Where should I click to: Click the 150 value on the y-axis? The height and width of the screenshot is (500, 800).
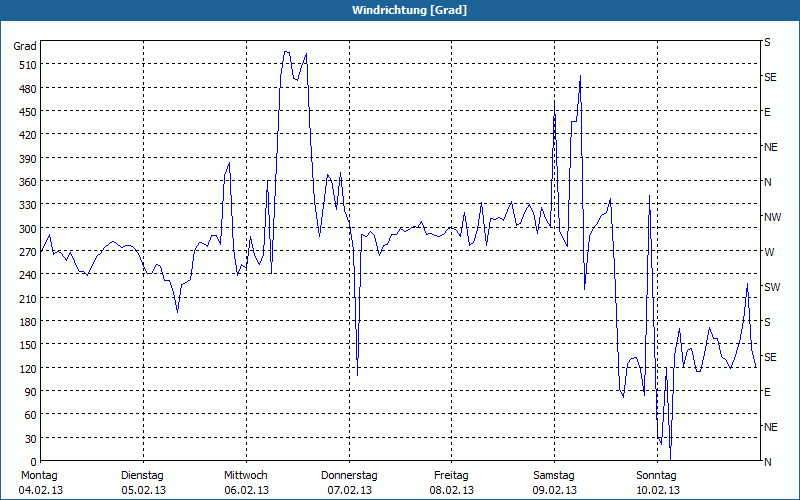(27, 345)
